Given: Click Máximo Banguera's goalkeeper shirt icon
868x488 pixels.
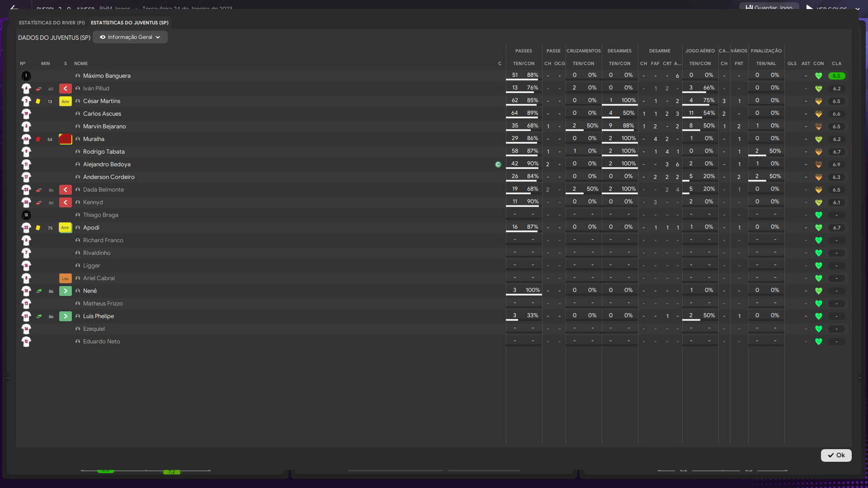Looking at the screenshot, I should 26,76.
